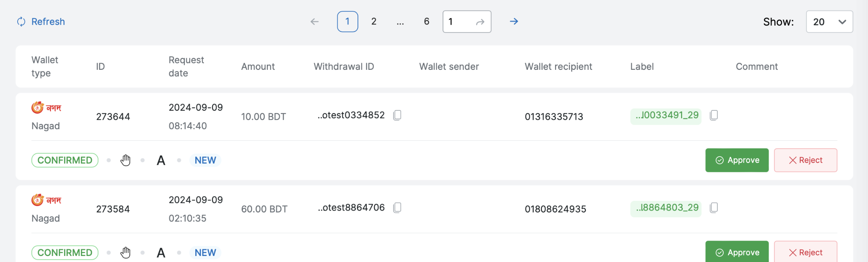Approve withdrawal request 273644

coord(737,160)
